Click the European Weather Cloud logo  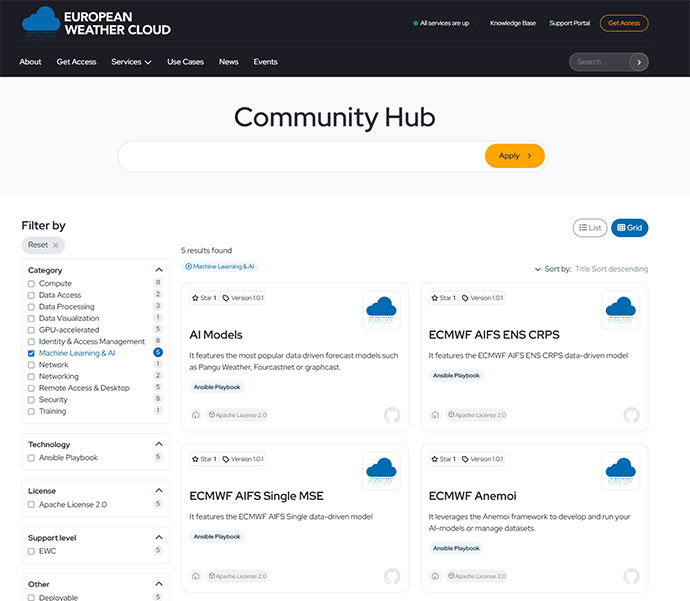pos(96,23)
